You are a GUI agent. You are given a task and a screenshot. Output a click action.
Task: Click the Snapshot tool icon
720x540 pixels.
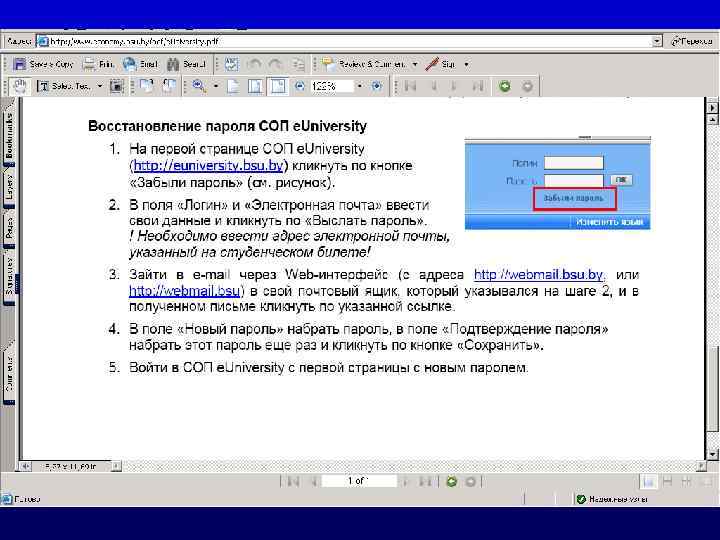[117, 86]
